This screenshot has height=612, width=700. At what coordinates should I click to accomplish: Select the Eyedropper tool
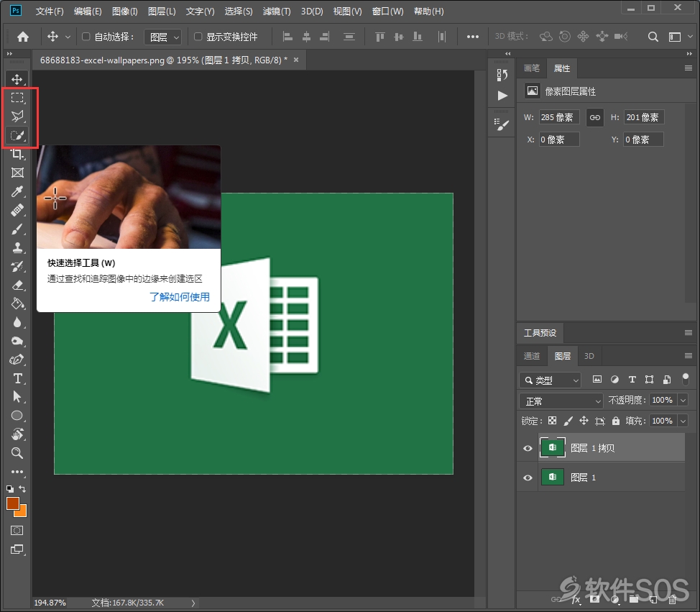click(x=17, y=191)
